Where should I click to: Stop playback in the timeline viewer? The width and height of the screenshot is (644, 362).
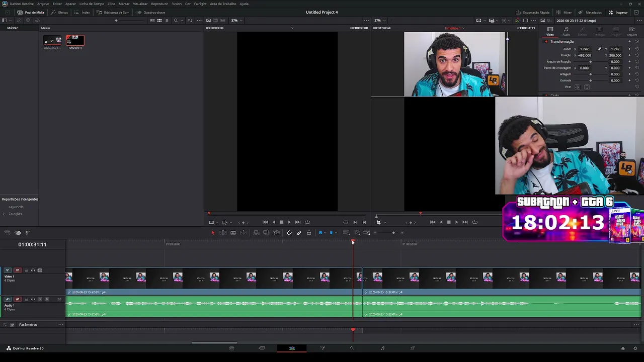[x=449, y=222]
